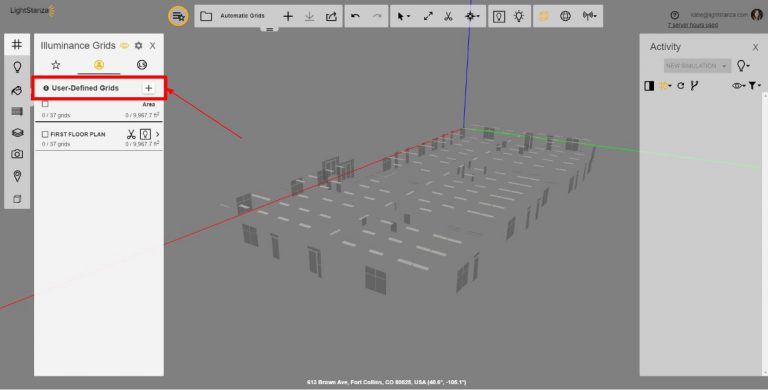Click the layers stack icon in the sidebar
The width and height of the screenshot is (768, 390).
pos(17,133)
